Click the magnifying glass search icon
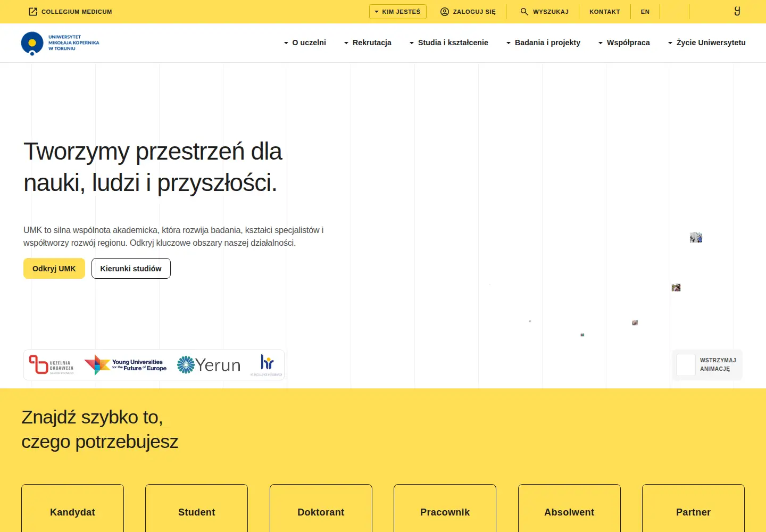The image size is (766, 532). click(x=524, y=12)
